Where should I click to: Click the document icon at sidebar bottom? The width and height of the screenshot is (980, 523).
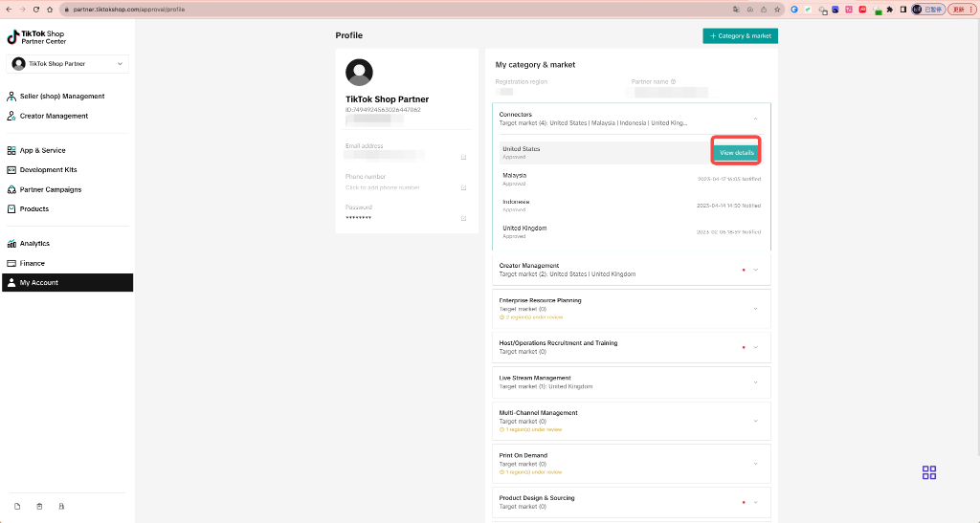[17, 506]
